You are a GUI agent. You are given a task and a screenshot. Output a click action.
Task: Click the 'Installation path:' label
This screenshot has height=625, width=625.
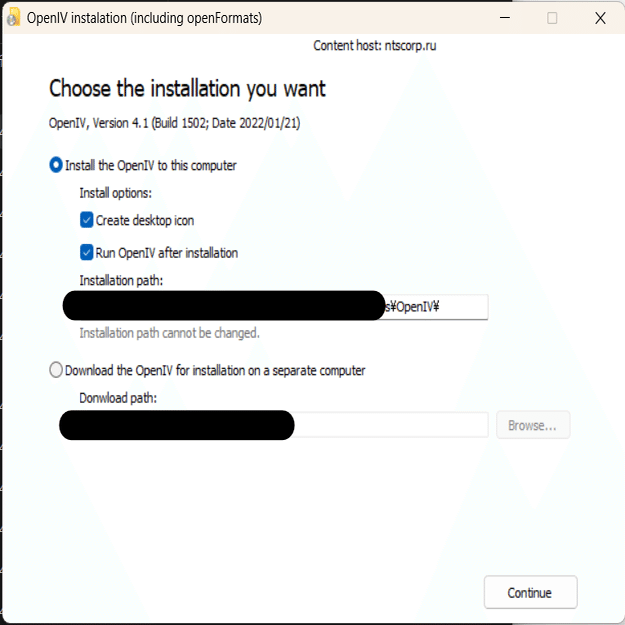coord(121,281)
